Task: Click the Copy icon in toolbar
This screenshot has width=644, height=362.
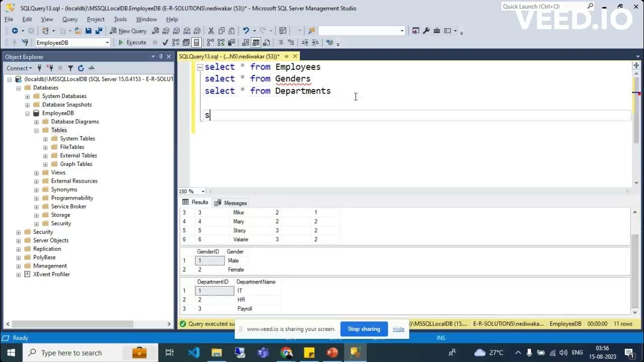Action: click(x=221, y=31)
